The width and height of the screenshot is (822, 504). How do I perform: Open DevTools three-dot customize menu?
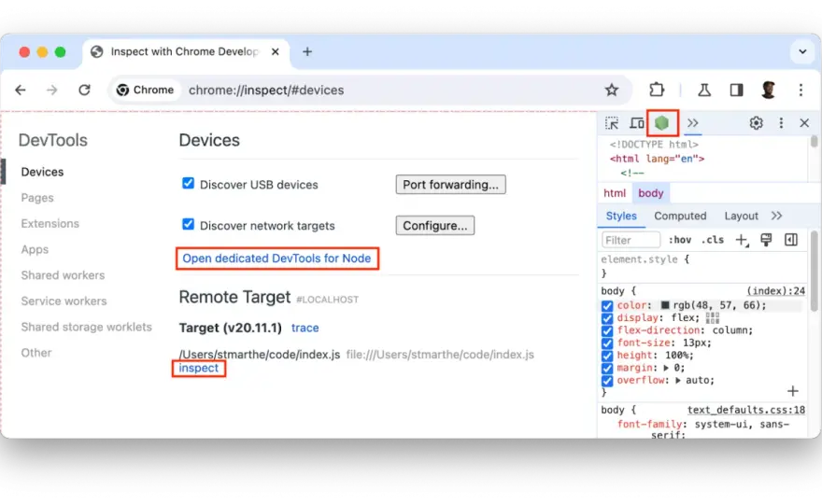pos(781,123)
